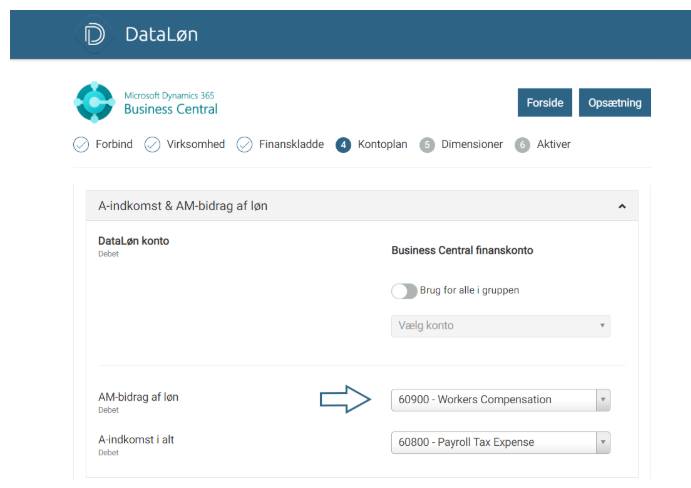Click the DataLøn header title
Screen dimensions: 691x488
click(161, 34)
